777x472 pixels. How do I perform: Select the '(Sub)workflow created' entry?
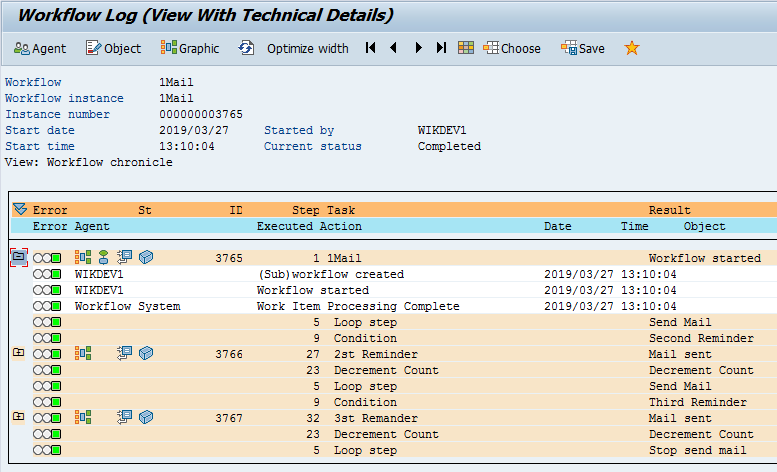click(331, 274)
